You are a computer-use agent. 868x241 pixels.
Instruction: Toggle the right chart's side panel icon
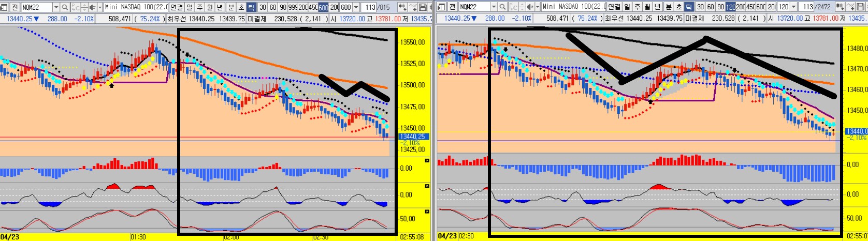click(441, 7)
